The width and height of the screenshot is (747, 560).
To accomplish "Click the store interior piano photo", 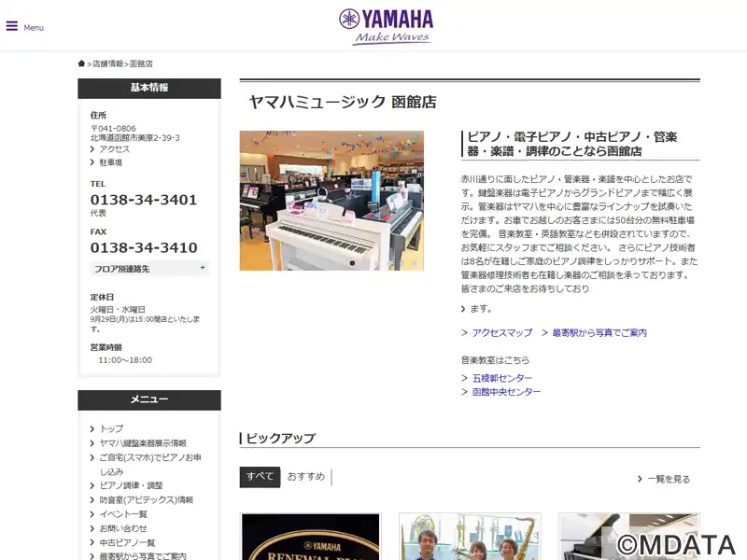I will [331, 201].
